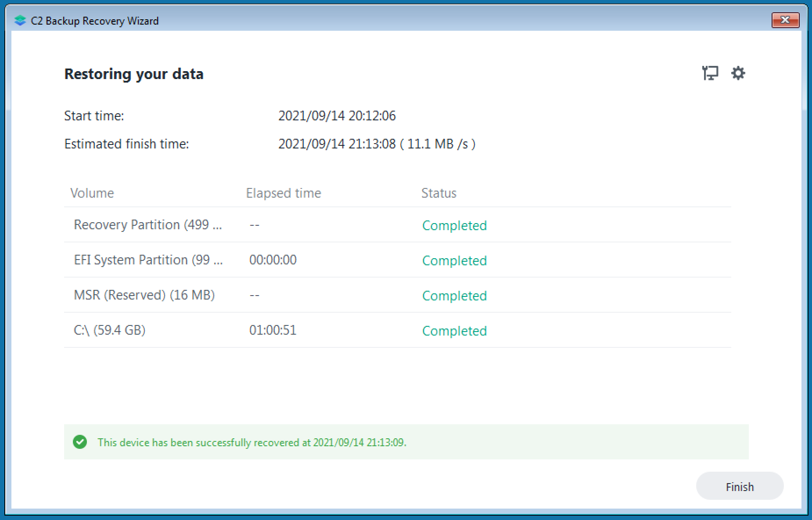Select the C:\ (59.4 GB) volume row
Viewport: 812px width, 520px height.
398,330
